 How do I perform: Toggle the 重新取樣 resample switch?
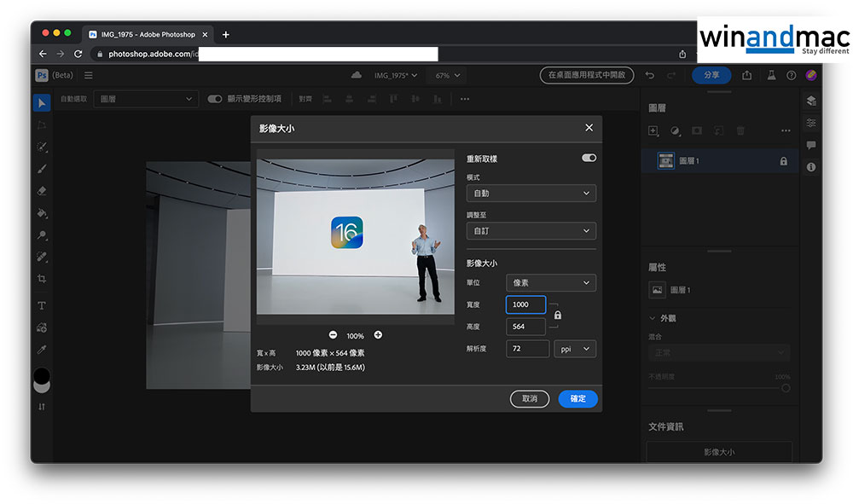[589, 158]
